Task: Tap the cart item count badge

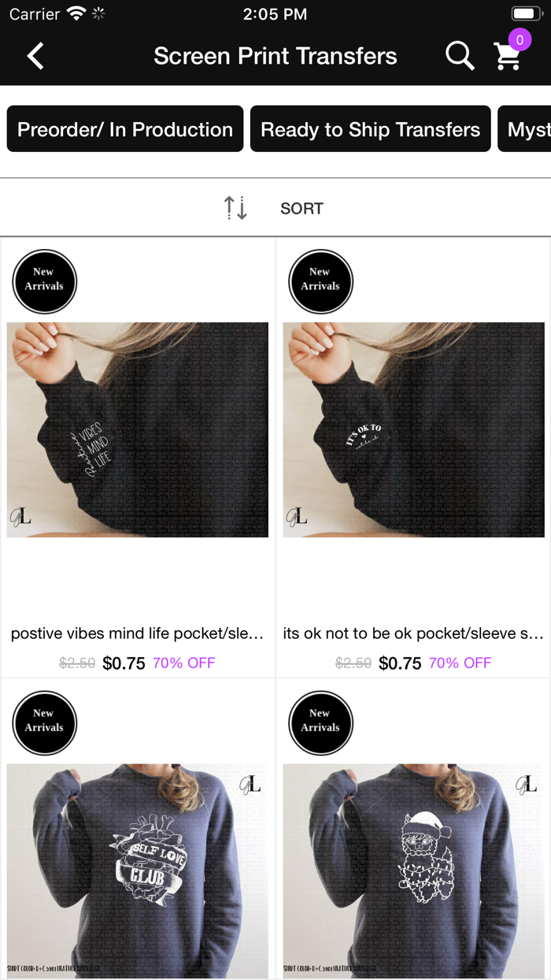Action: click(x=520, y=39)
